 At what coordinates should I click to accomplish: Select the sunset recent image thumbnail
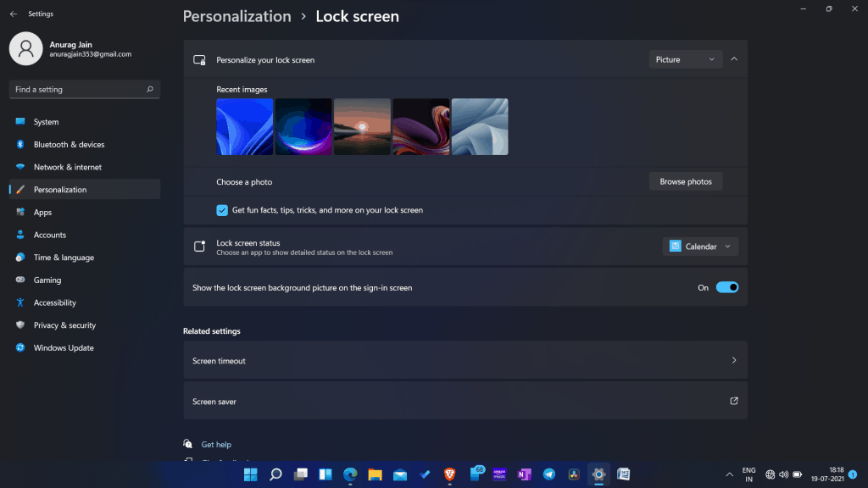(x=362, y=126)
